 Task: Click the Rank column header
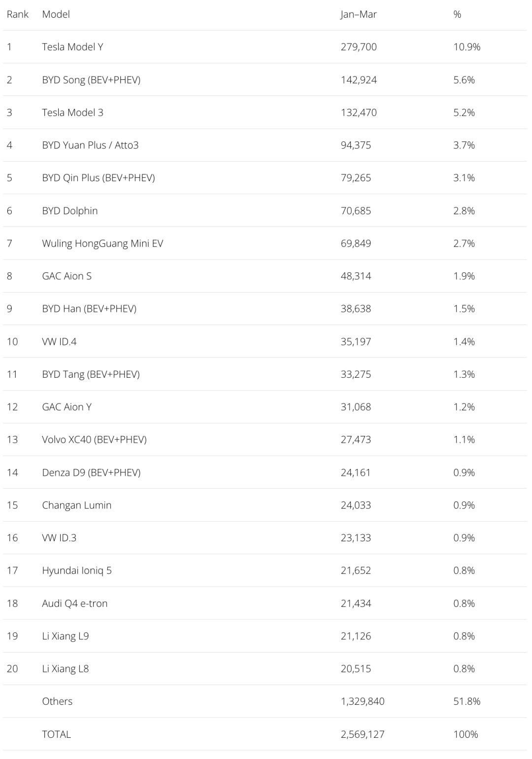[x=18, y=14]
